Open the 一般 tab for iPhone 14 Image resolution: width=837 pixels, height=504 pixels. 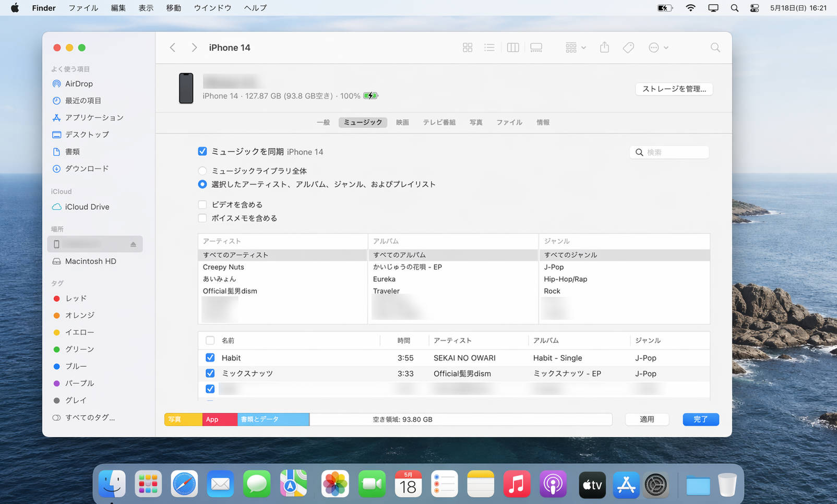coord(323,122)
